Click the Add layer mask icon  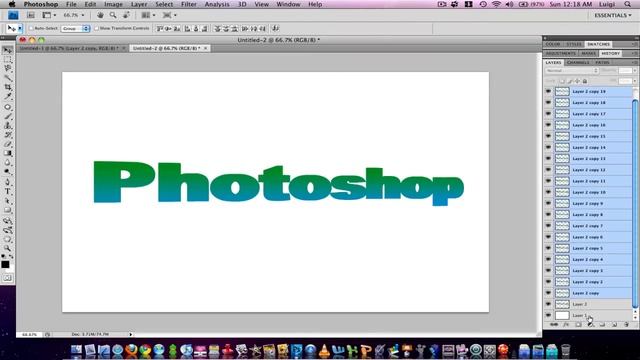[x=578, y=324]
